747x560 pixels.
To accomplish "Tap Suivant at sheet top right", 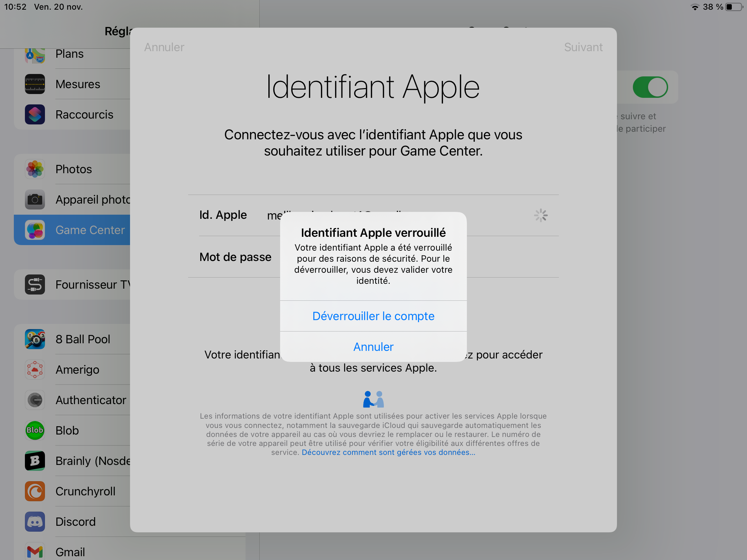I will (x=583, y=47).
